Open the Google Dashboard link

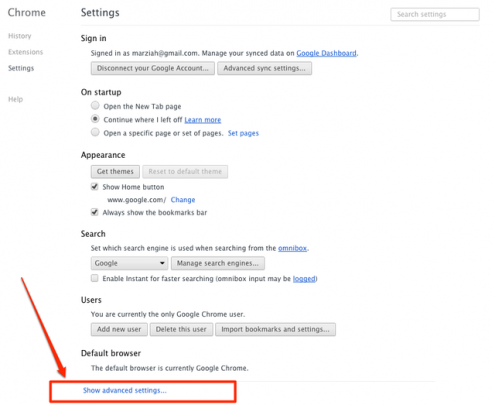pyautogui.click(x=326, y=53)
